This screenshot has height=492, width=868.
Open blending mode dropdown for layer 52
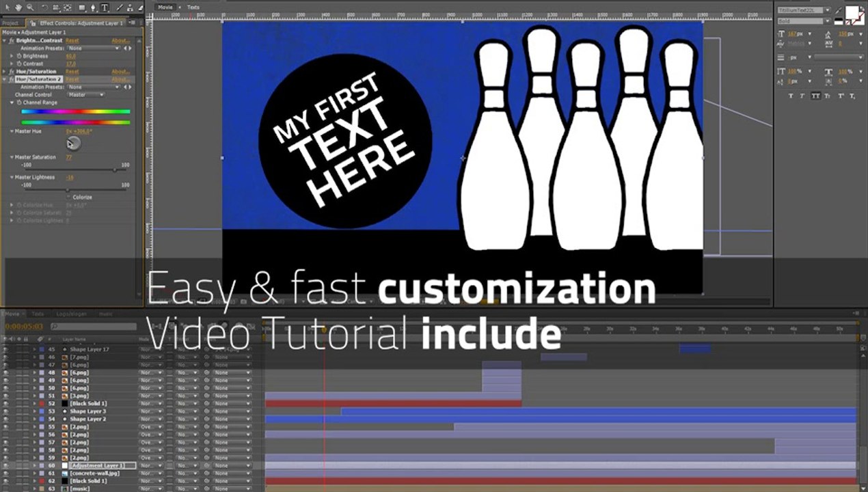pos(152,403)
